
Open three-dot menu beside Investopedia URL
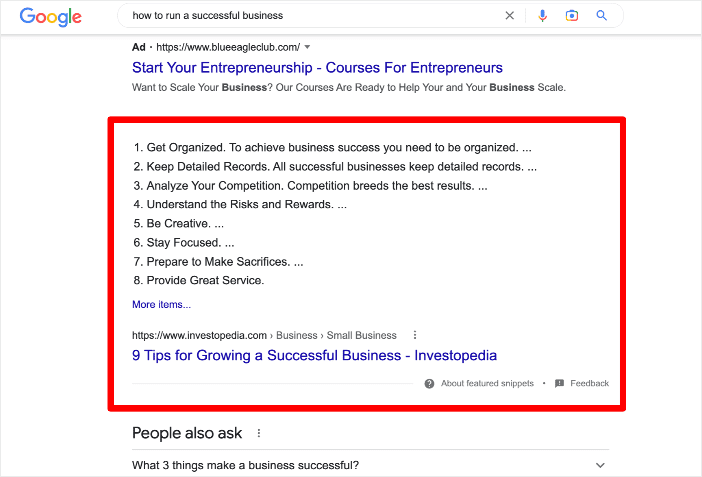pos(415,335)
